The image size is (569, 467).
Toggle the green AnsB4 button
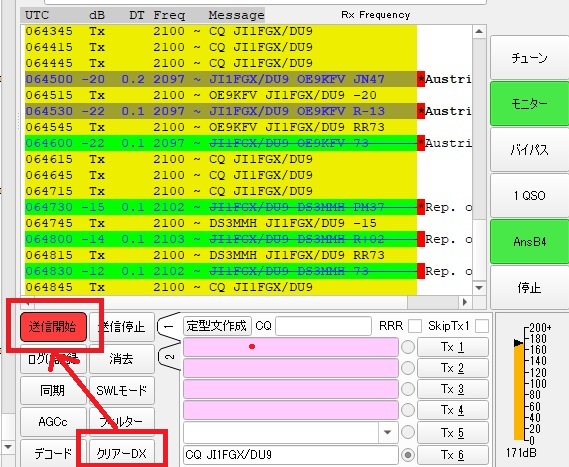[529, 242]
